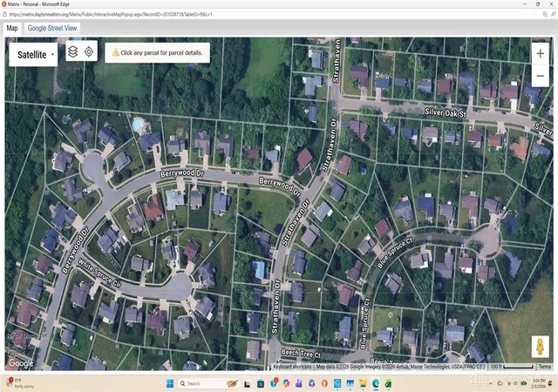Open Microsoft Edge in the taskbar
Screen dimensions: 558x392
point(376,383)
